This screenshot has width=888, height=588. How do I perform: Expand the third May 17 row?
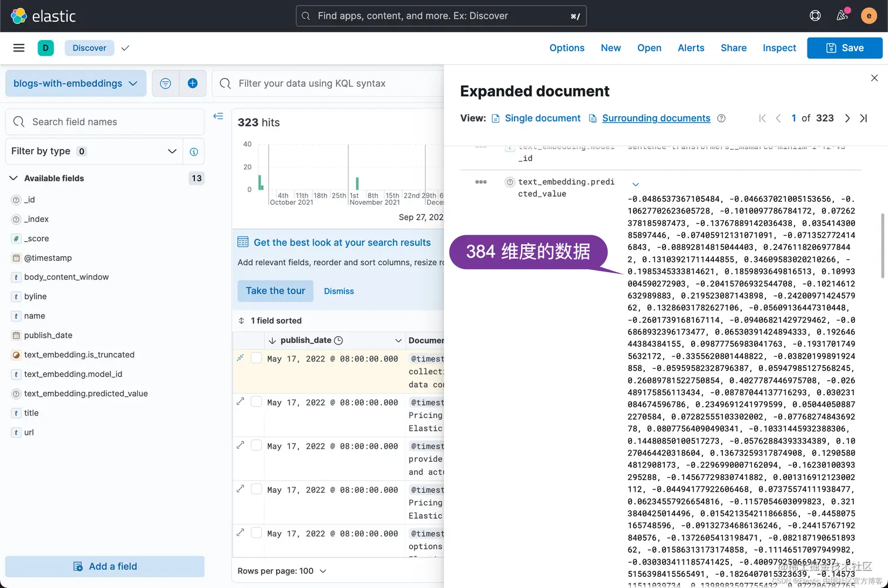click(240, 445)
